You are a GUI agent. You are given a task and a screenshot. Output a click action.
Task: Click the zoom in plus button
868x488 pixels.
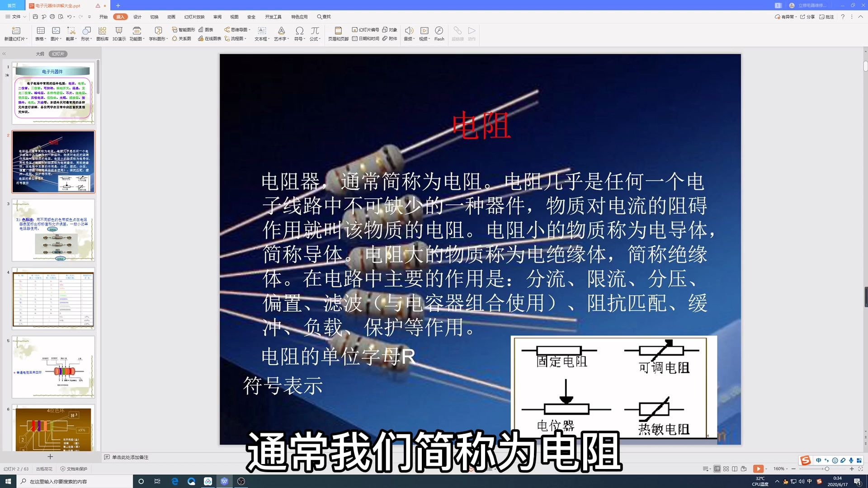coord(852,469)
